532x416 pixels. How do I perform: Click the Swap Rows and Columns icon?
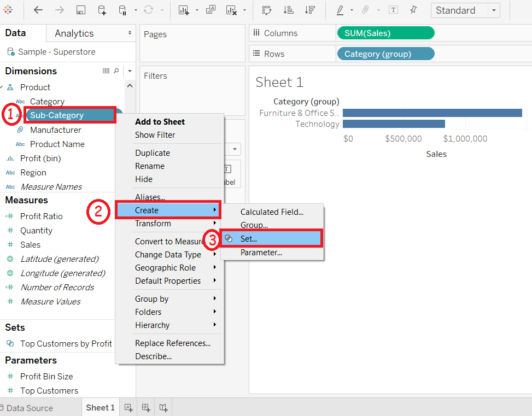(266, 10)
